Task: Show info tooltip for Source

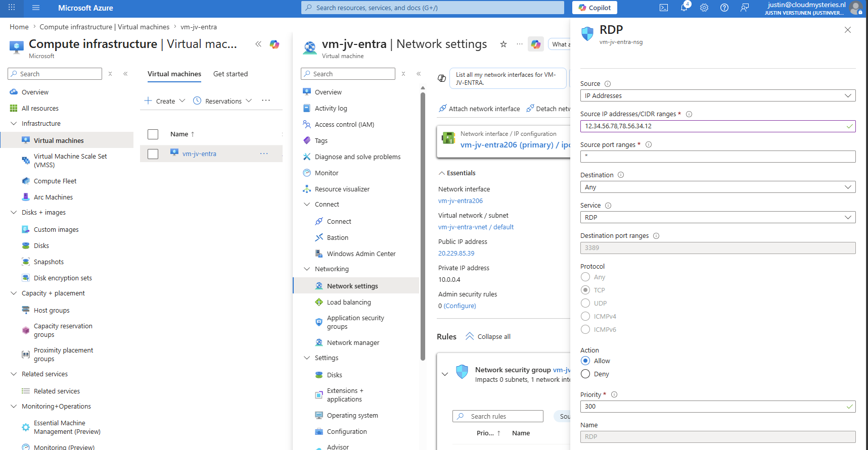Action: pyautogui.click(x=608, y=84)
